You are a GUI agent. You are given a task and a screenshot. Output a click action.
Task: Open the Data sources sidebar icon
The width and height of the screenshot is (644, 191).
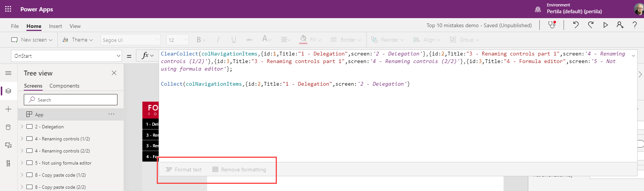(x=8, y=127)
